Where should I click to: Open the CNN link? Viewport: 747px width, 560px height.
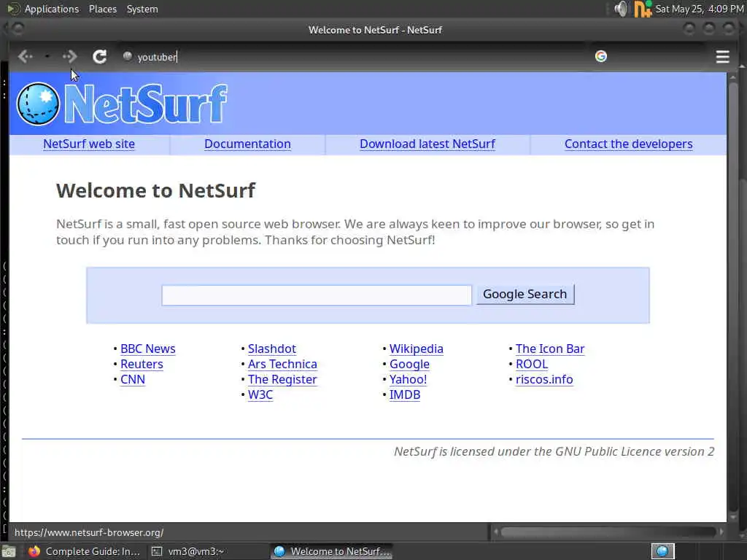(x=133, y=379)
